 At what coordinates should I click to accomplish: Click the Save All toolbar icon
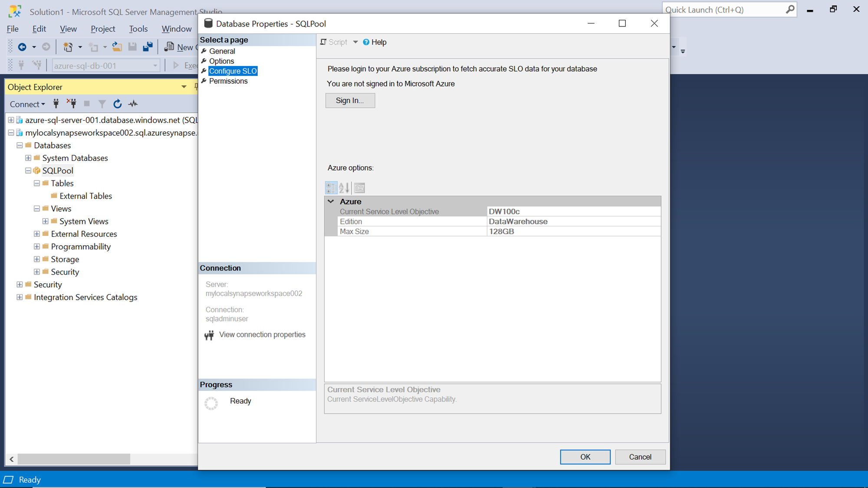coord(148,46)
